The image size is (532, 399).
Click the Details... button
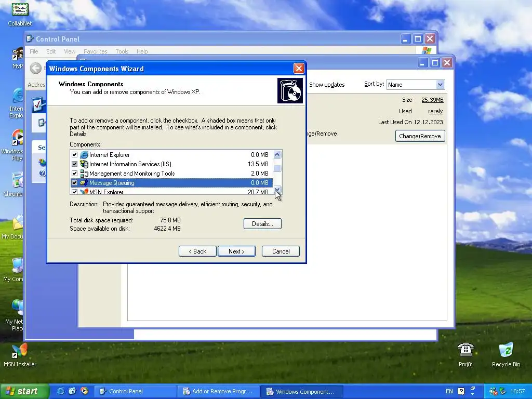(262, 223)
